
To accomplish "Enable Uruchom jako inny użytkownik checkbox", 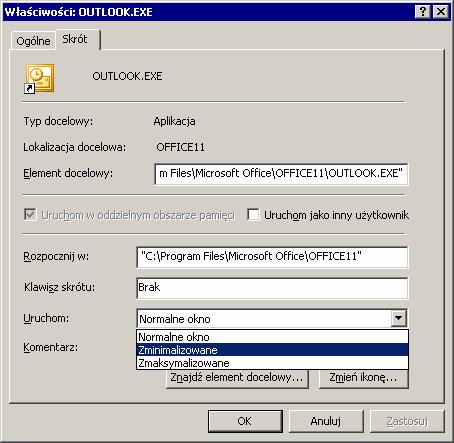I will [253, 215].
